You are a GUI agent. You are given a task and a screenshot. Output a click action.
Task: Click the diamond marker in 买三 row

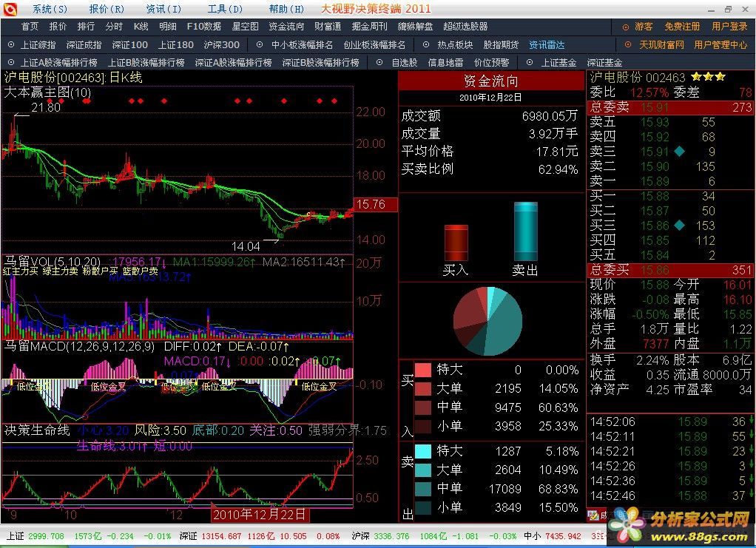pos(679,225)
